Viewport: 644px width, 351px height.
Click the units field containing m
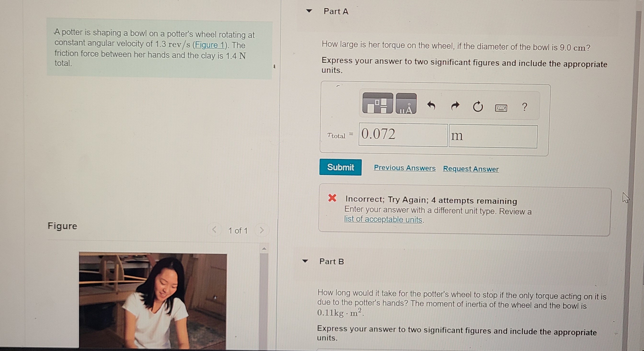[493, 136]
